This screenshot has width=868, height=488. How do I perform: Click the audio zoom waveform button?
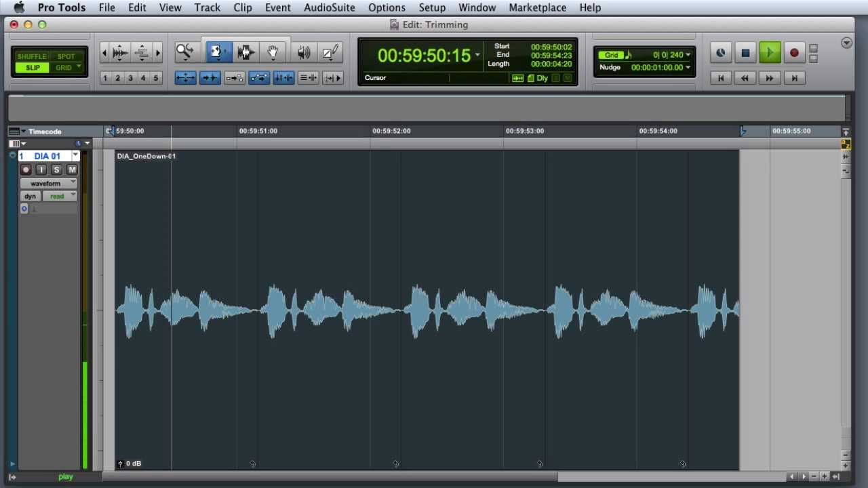120,52
